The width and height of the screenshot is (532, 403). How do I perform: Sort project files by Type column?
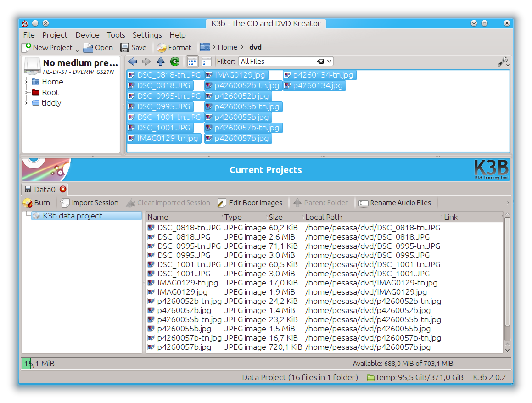click(x=245, y=217)
